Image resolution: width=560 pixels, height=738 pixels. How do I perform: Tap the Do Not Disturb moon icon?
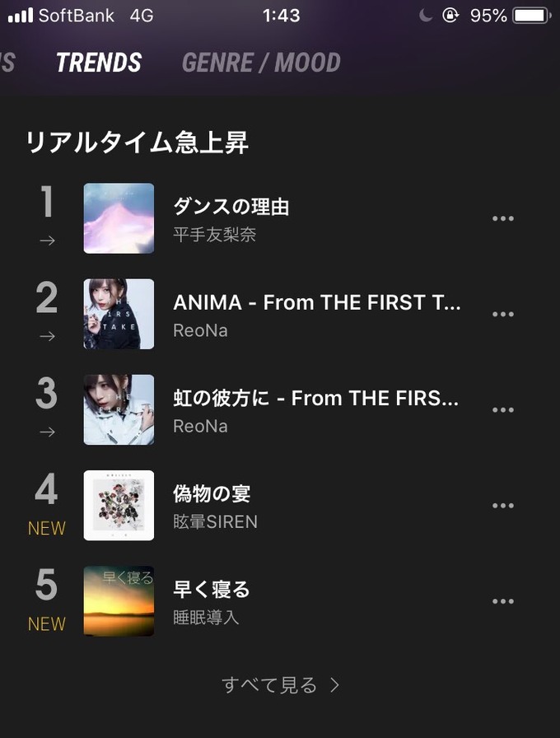tap(426, 16)
